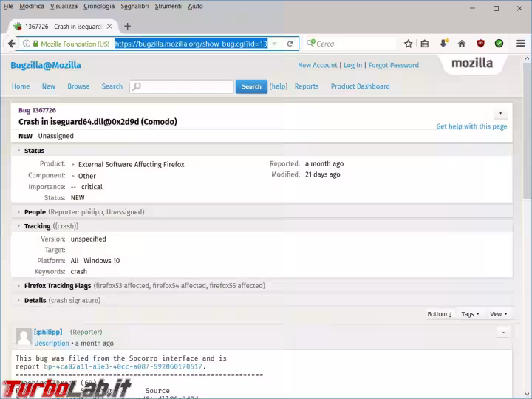Open the URL history dropdown arrow

[274, 44]
